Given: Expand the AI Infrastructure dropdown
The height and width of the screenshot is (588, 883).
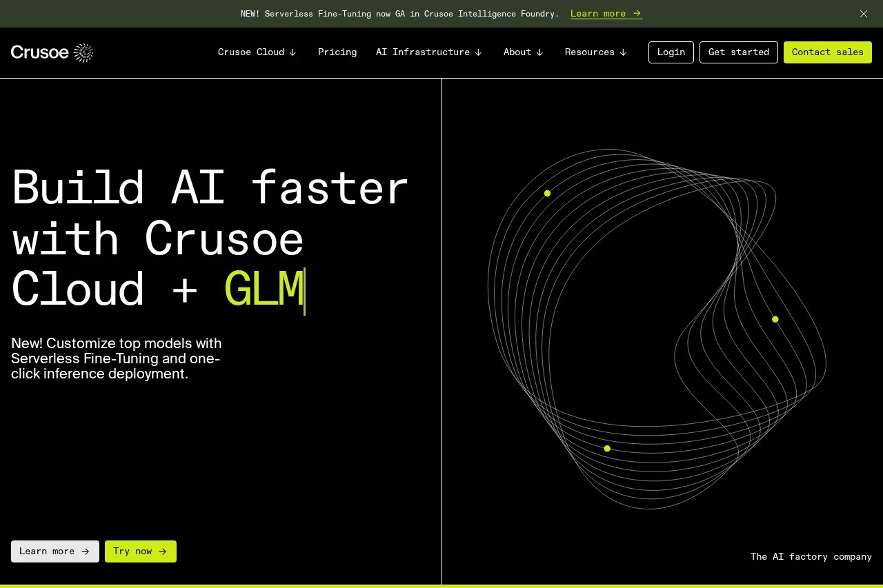Looking at the screenshot, I should pos(429,52).
